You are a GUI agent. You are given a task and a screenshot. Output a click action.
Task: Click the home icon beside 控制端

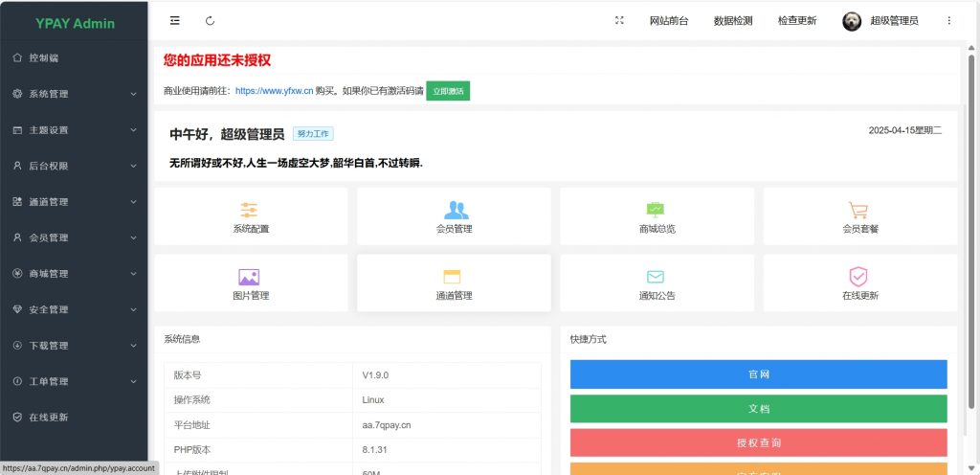click(x=17, y=57)
